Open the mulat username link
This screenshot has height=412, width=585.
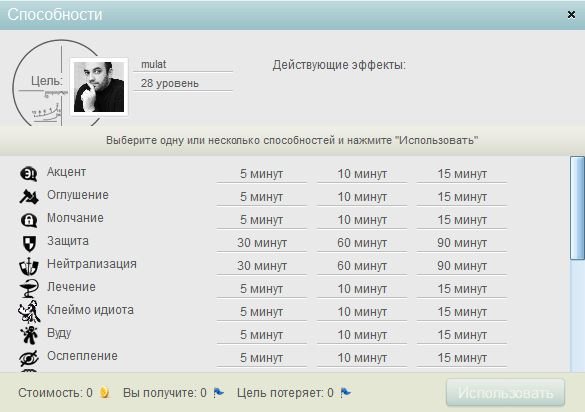[153, 64]
